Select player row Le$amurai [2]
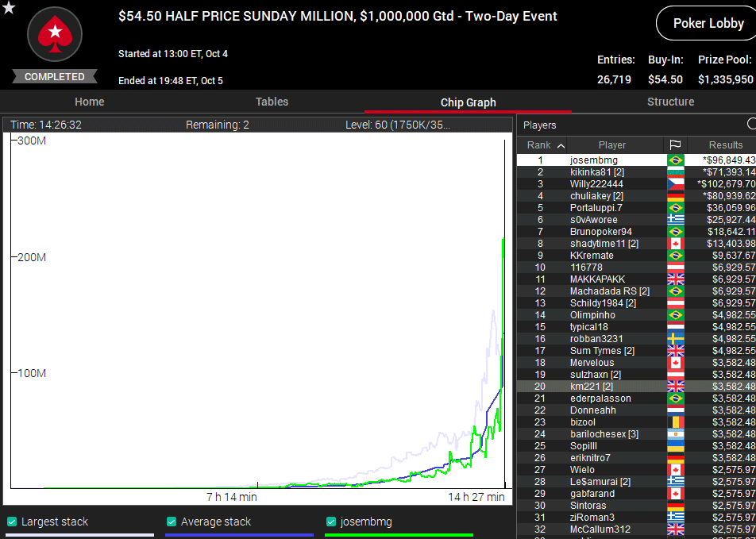This screenshot has height=539, width=756. point(636,482)
